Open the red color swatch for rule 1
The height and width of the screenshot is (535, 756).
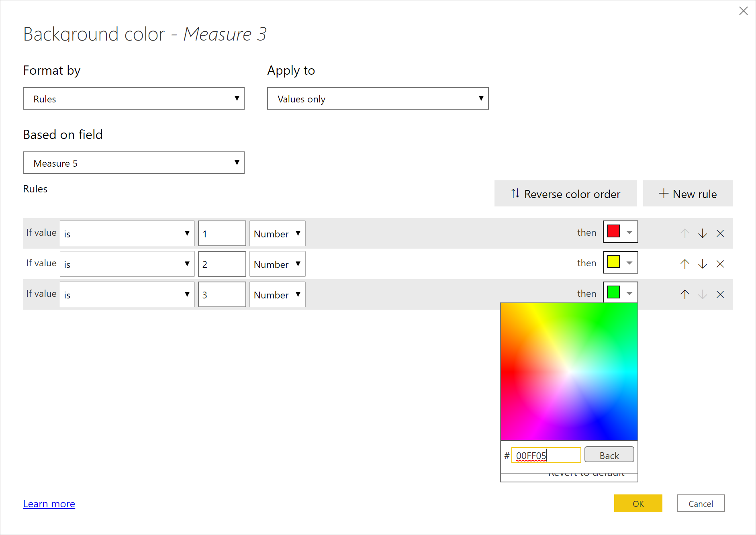621,232
